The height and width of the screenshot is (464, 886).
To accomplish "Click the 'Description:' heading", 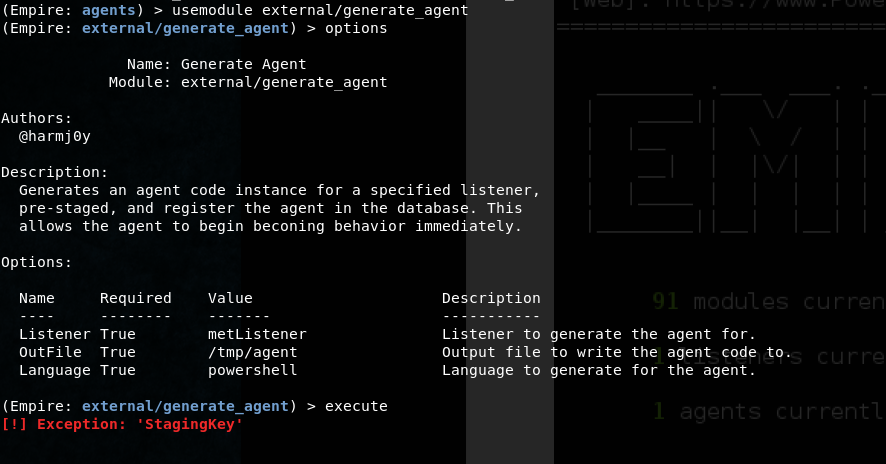I will point(54,172).
